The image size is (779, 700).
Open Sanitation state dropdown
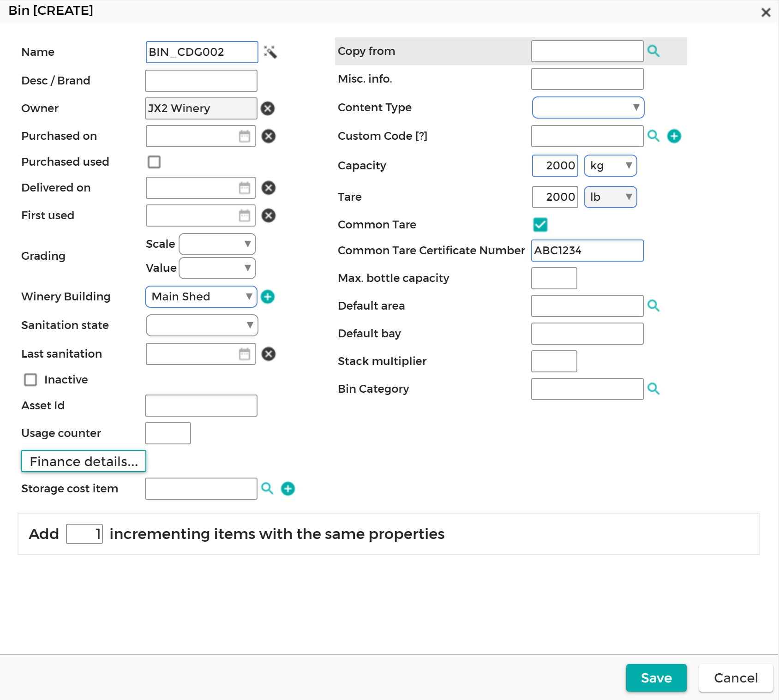pos(202,325)
